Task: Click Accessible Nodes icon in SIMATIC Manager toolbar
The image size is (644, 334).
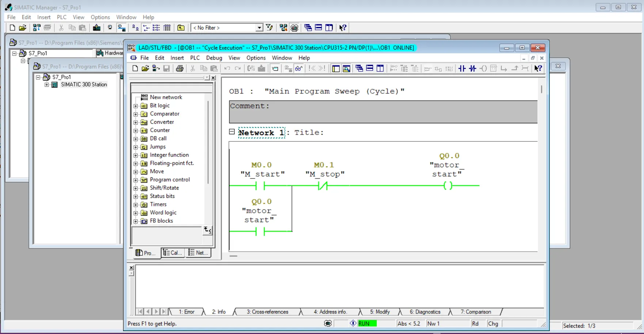Action: click(x=36, y=28)
